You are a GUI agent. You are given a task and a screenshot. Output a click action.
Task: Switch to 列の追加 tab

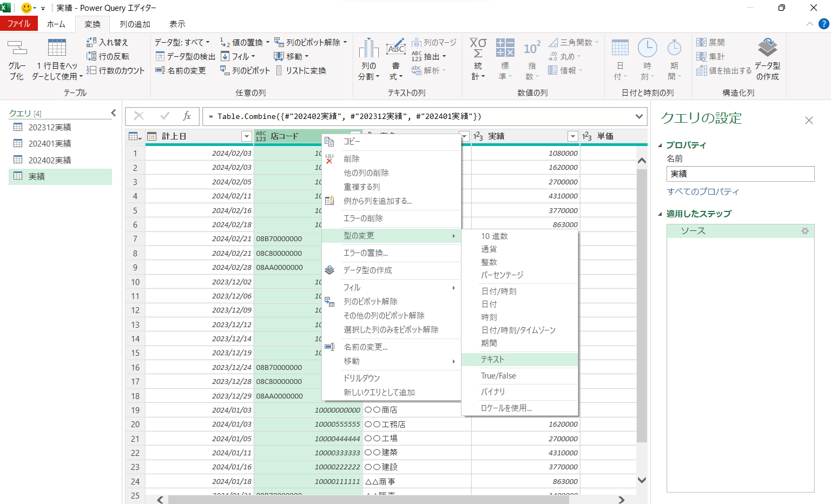[x=135, y=24]
